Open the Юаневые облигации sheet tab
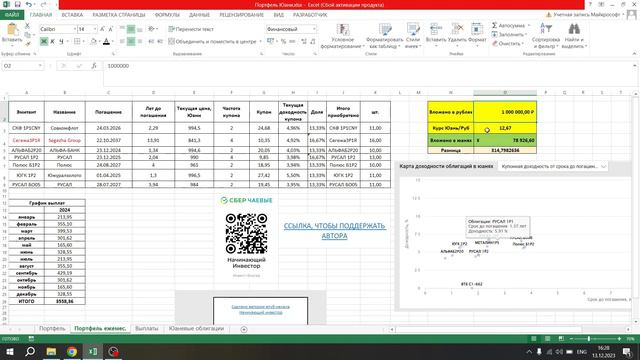 pyautogui.click(x=196, y=329)
